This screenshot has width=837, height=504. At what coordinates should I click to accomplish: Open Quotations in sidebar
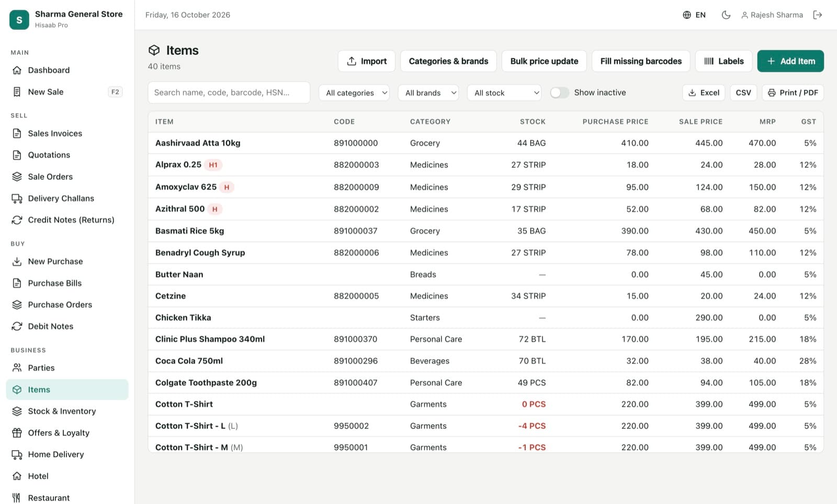click(67, 155)
